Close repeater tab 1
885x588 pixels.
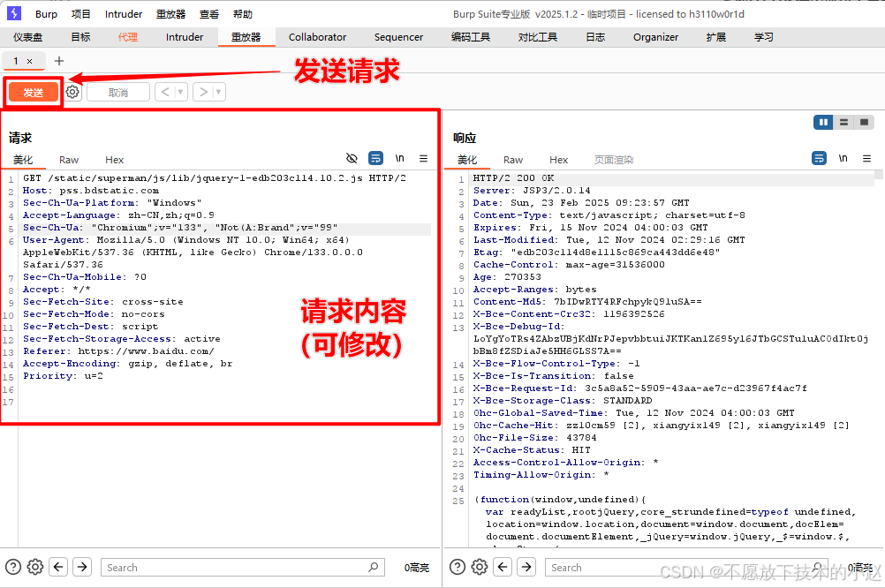coord(29,61)
